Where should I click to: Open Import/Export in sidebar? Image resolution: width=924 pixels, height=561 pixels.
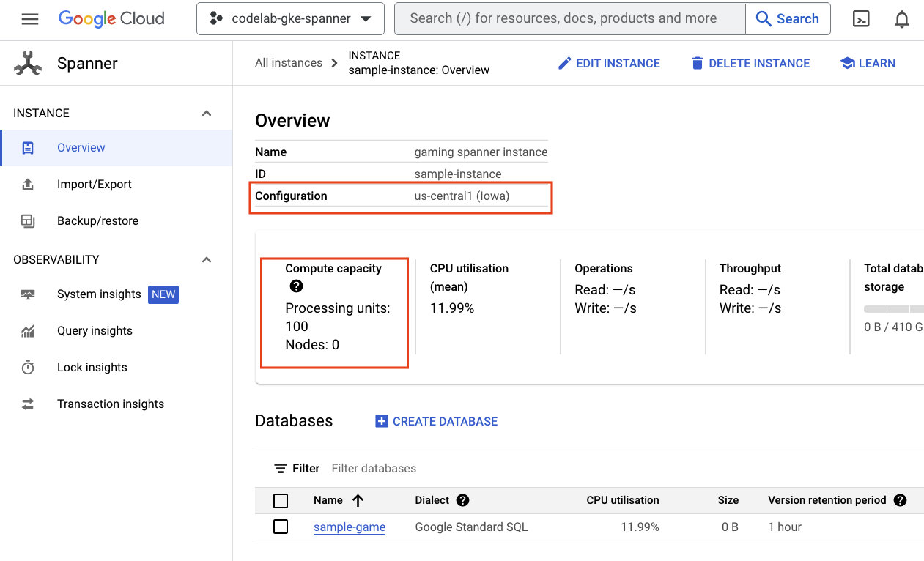click(94, 185)
